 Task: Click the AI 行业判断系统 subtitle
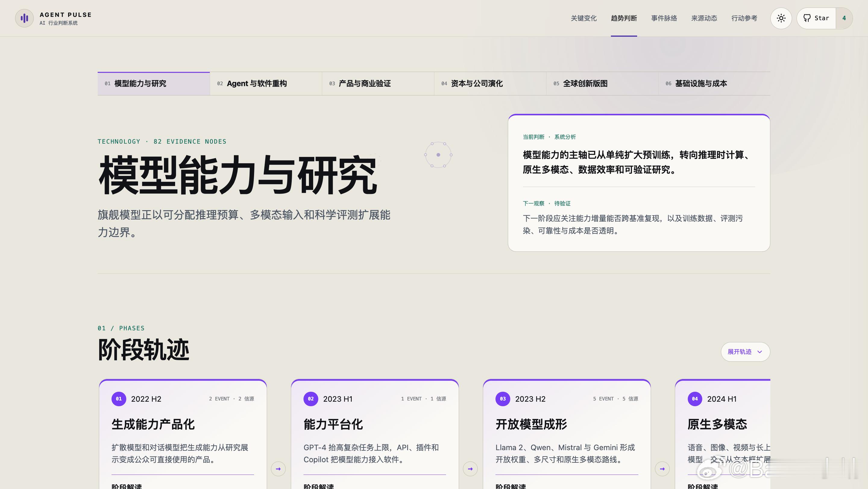59,23
